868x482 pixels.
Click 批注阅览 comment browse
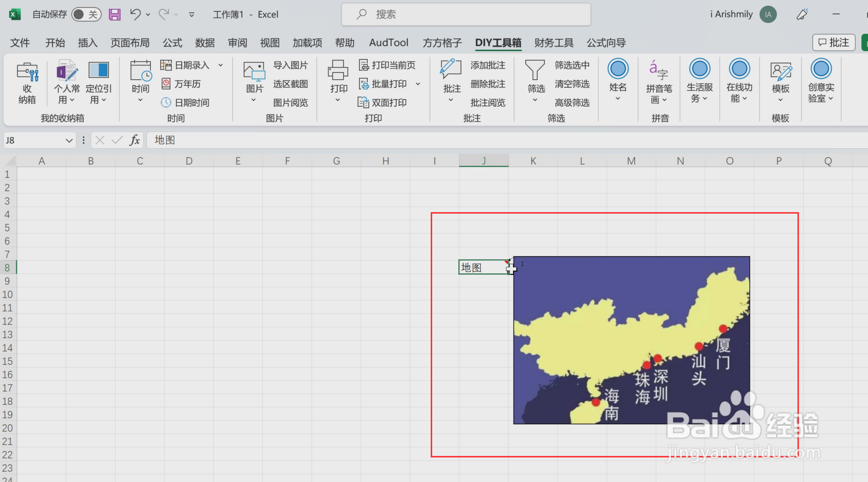pos(488,103)
